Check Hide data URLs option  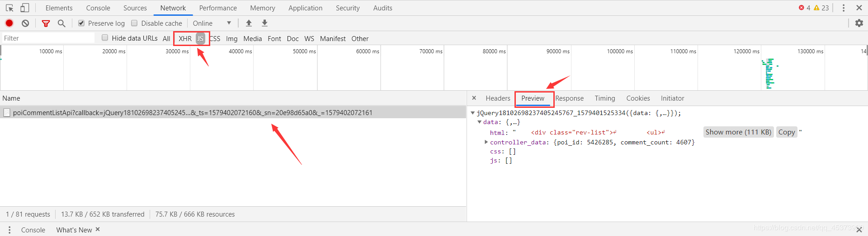[x=105, y=38]
